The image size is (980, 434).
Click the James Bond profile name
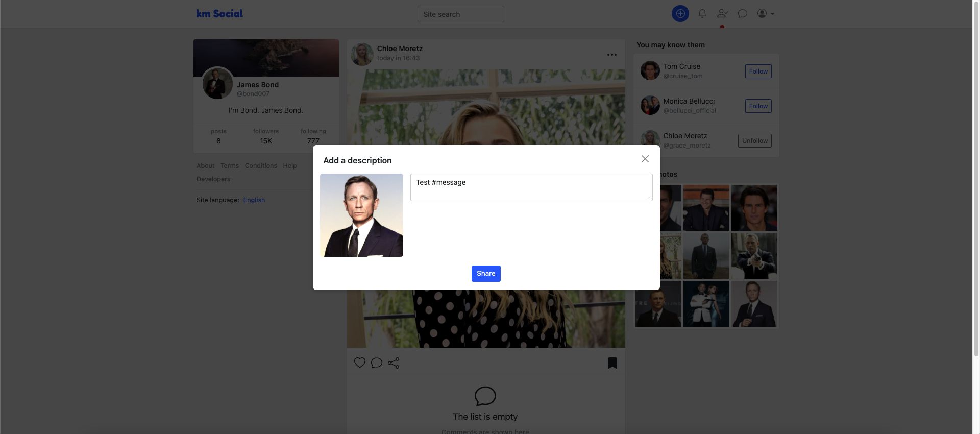click(x=258, y=85)
